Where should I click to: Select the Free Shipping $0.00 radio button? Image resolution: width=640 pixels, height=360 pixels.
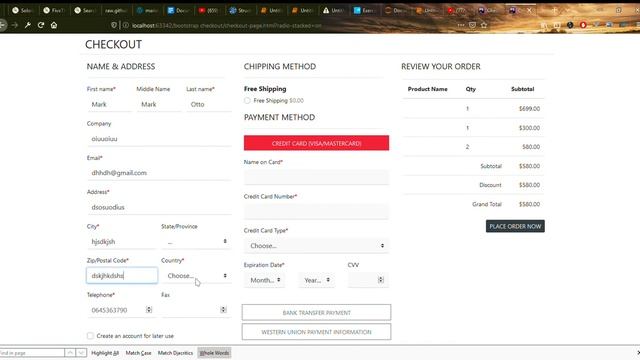(247, 100)
